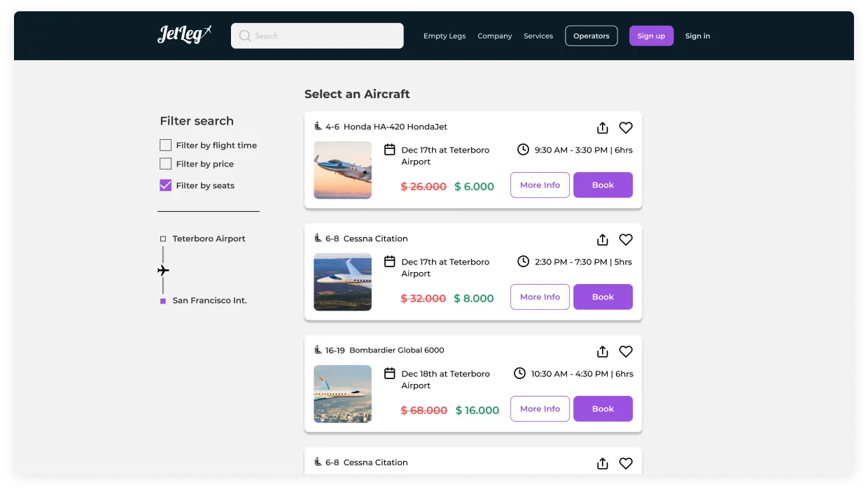This screenshot has width=868, height=491.
Task: Open the Empty Legs menu
Action: [x=444, y=36]
